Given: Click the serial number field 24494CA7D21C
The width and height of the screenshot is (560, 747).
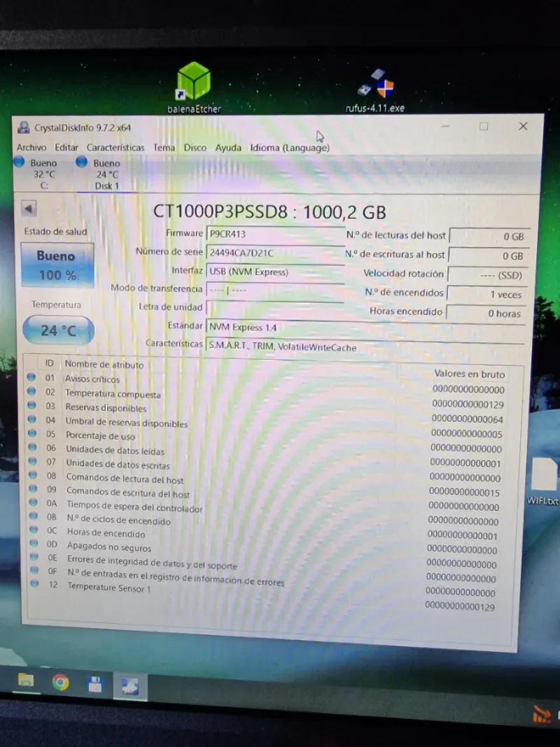Looking at the screenshot, I should pyautogui.click(x=275, y=253).
